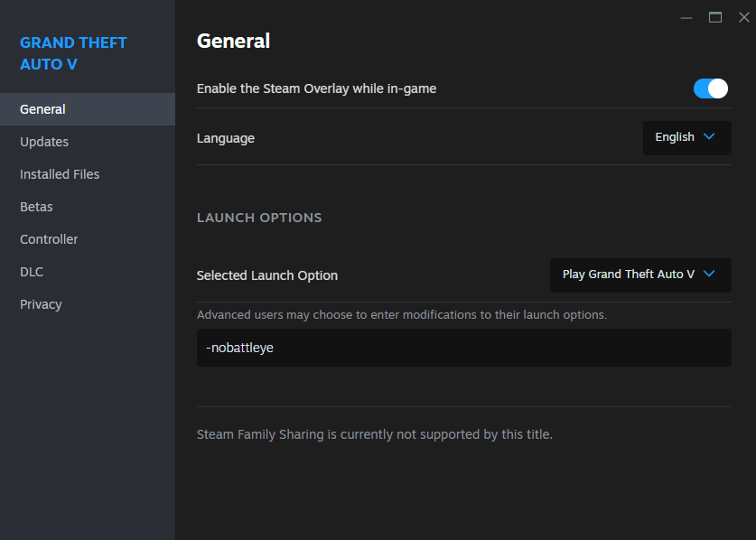Toggle the Steam Overlay while in-game switch
The image size is (756, 540).
point(711,88)
